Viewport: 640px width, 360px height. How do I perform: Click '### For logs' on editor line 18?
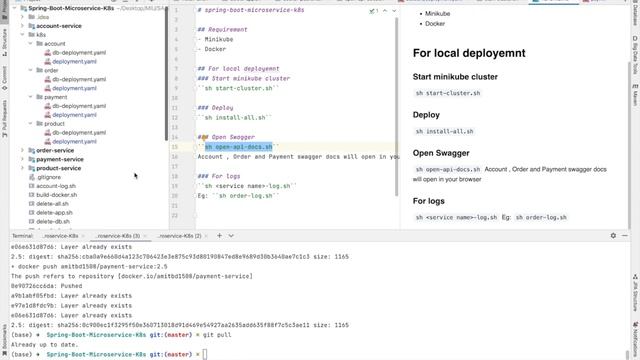tap(219, 176)
